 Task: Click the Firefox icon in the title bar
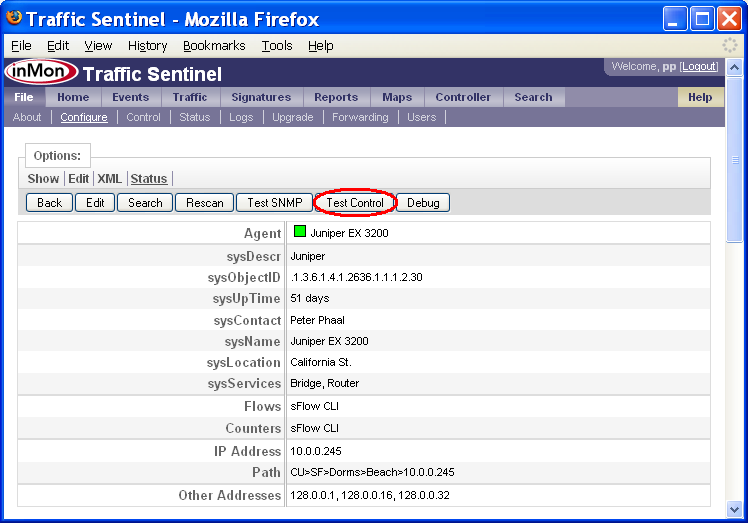click(14, 17)
